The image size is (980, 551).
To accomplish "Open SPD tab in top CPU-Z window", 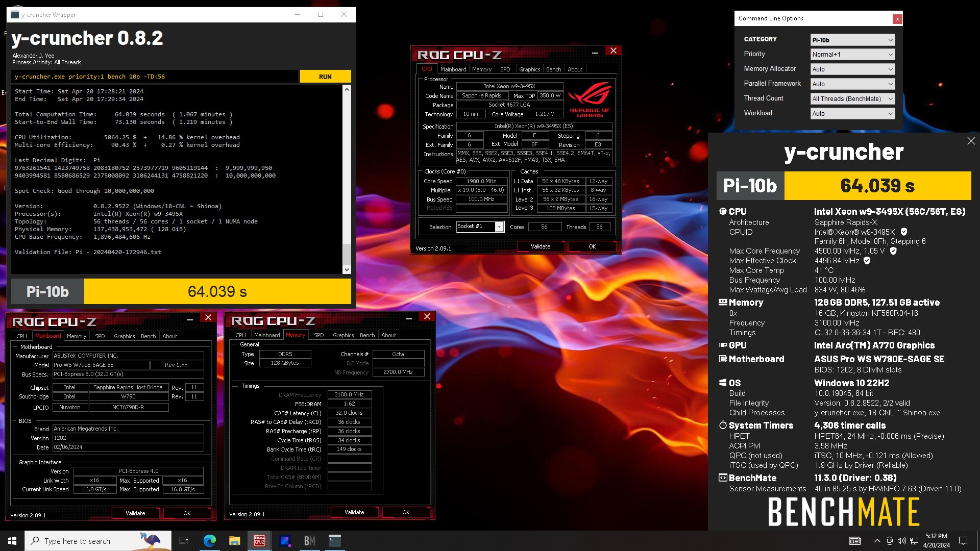I will point(505,69).
